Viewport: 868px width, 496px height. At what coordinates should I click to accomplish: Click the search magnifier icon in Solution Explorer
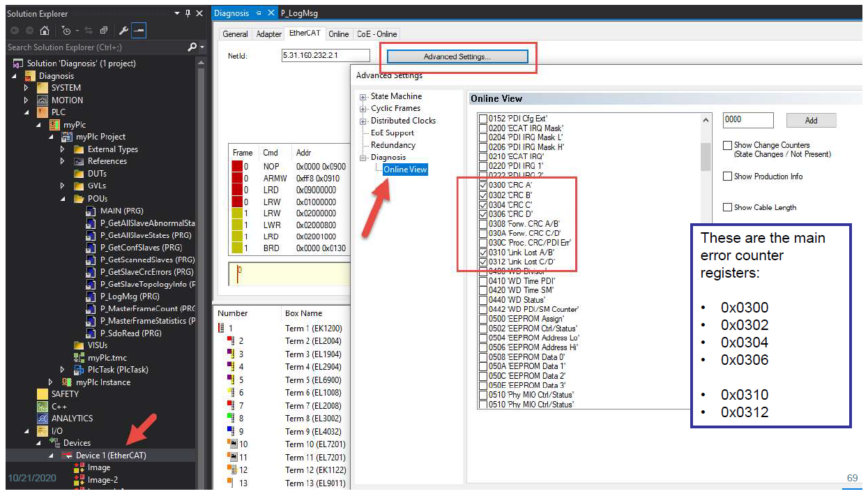pyautogui.click(x=192, y=47)
